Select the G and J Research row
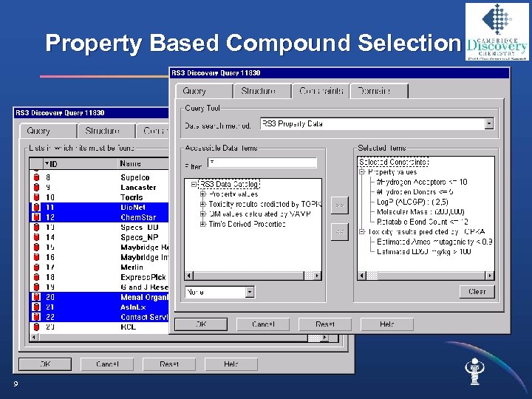Screen dimensions: 532x399 click(x=100, y=287)
